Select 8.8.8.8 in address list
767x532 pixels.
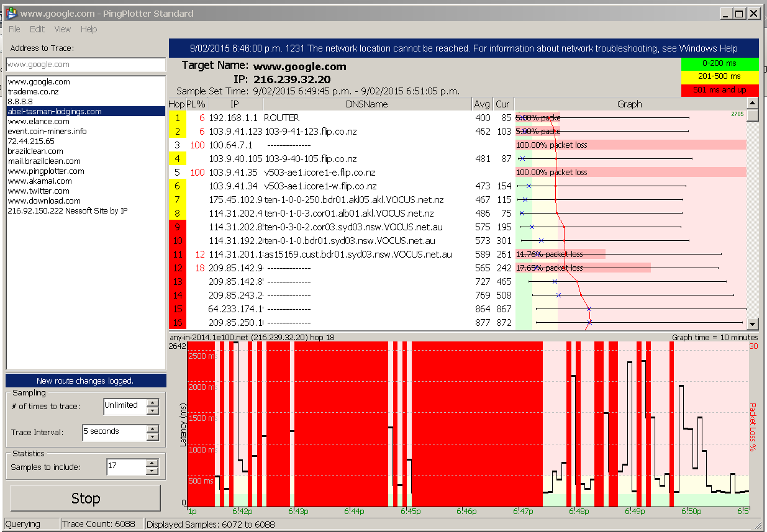pyautogui.click(x=86, y=102)
